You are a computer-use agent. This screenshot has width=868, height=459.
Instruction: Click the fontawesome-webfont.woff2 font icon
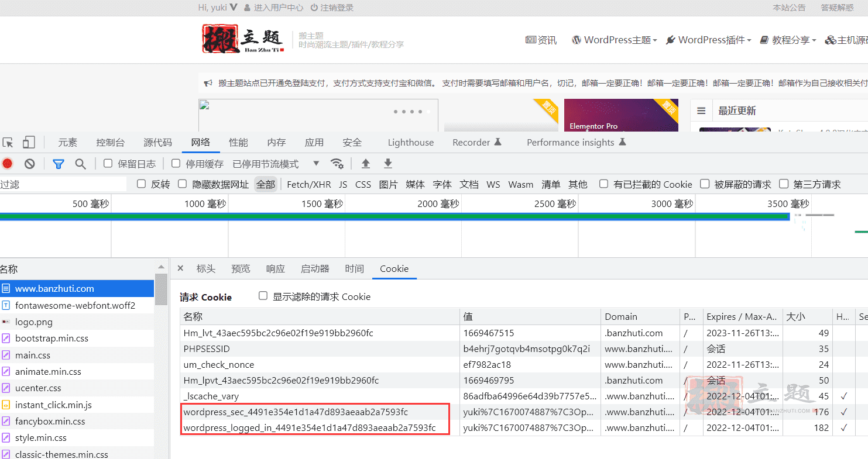pyautogui.click(x=6, y=305)
